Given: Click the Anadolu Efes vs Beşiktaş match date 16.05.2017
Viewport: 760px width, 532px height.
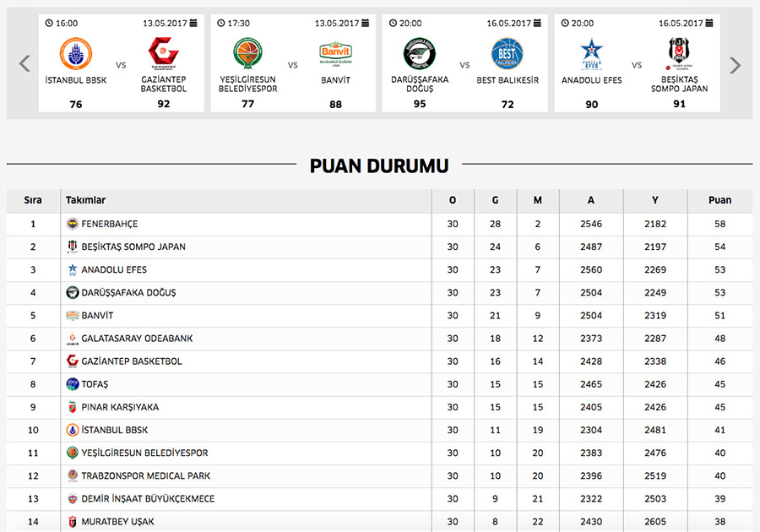Looking at the screenshot, I should click(681, 23).
